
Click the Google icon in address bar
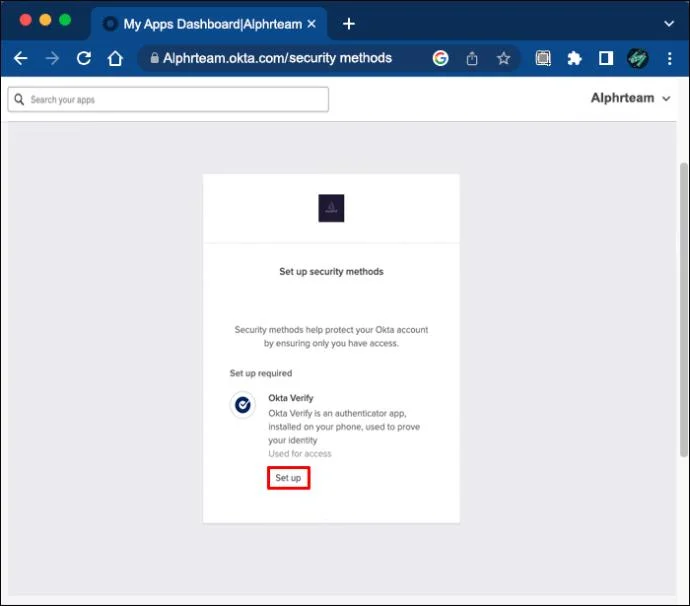[440, 58]
